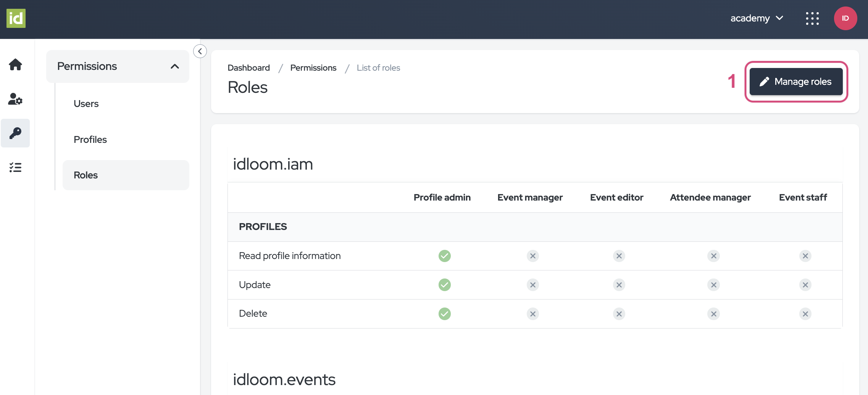Navigate to Dashboard via breadcrumb

[x=248, y=68]
